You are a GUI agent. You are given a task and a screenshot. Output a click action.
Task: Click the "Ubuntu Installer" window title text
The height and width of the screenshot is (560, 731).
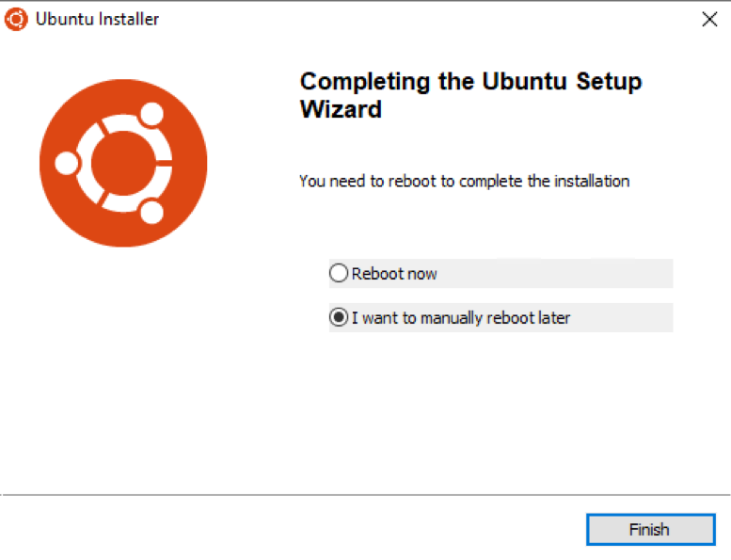pyautogui.click(x=97, y=19)
